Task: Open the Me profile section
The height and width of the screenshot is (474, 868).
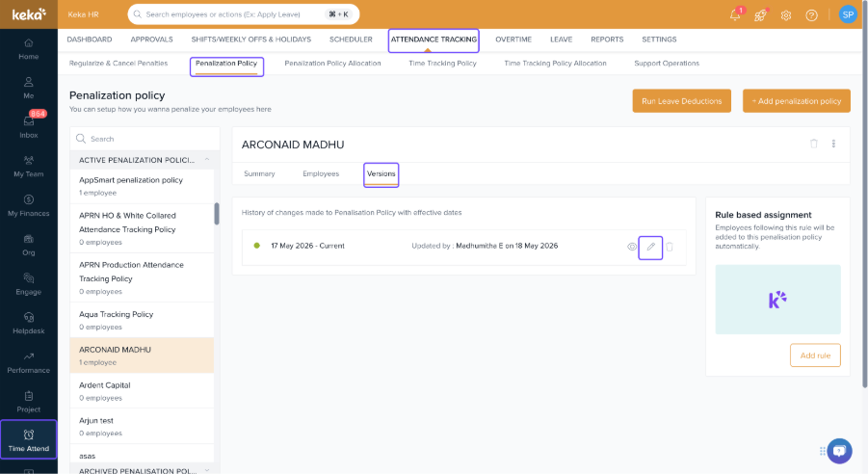Action: [28, 88]
